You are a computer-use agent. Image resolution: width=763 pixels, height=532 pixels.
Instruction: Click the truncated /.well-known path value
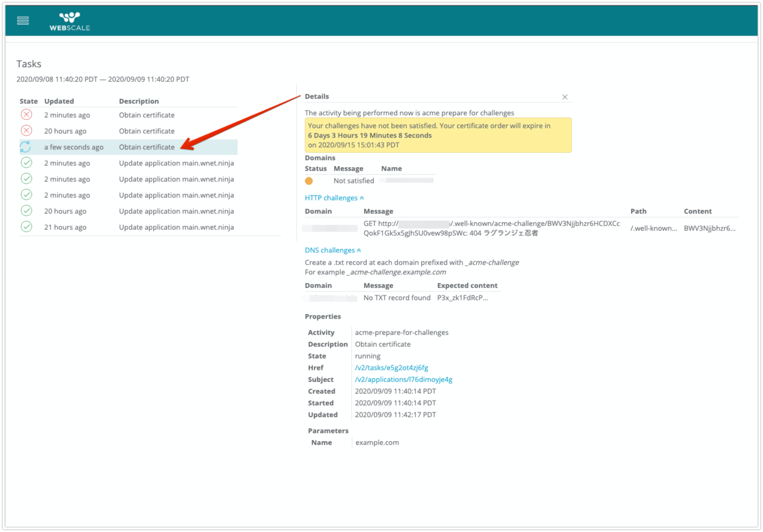tap(654, 229)
